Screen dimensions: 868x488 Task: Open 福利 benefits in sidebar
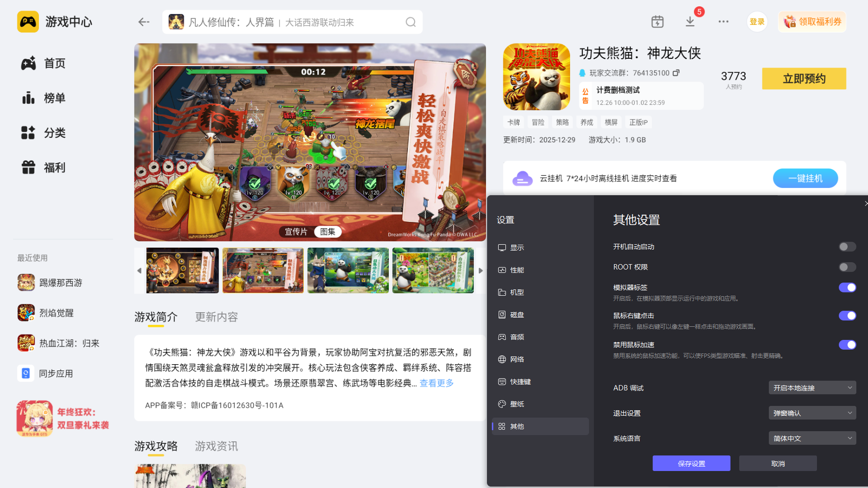(x=43, y=168)
